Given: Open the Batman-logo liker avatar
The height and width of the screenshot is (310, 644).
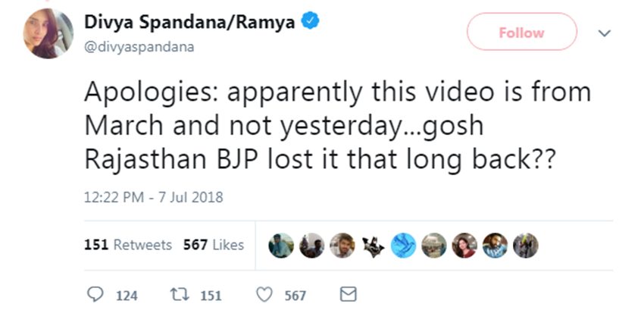Looking at the screenshot, I should [373, 244].
